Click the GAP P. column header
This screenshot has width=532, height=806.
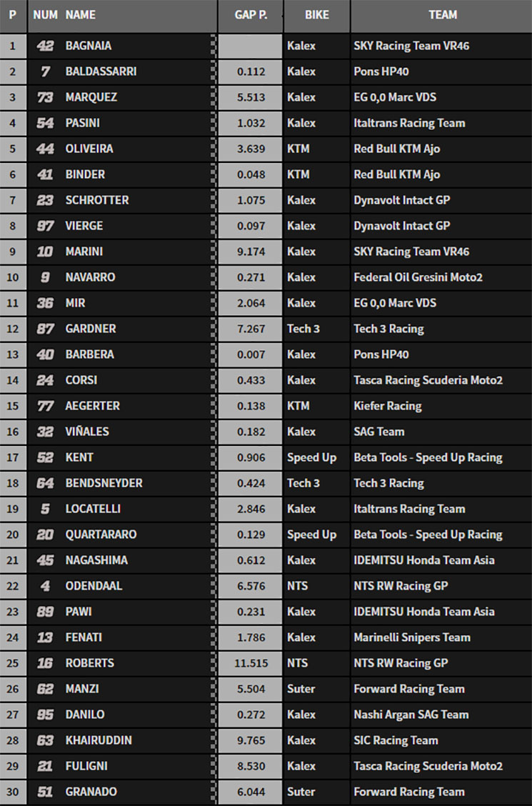coord(251,15)
